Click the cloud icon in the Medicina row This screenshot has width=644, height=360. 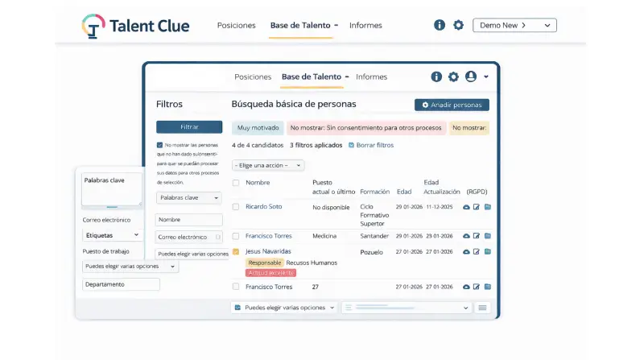pos(466,236)
